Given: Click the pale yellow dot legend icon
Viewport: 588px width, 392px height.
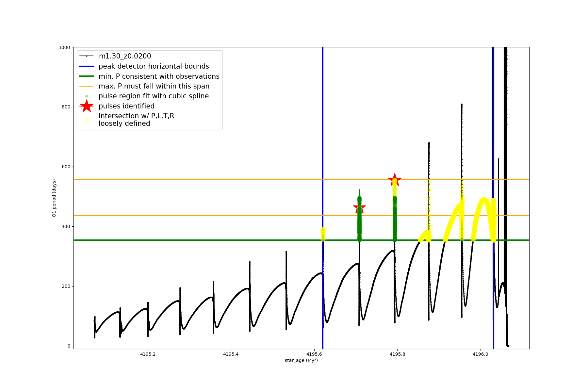Looking at the screenshot, I should pyautogui.click(x=87, y=121).
